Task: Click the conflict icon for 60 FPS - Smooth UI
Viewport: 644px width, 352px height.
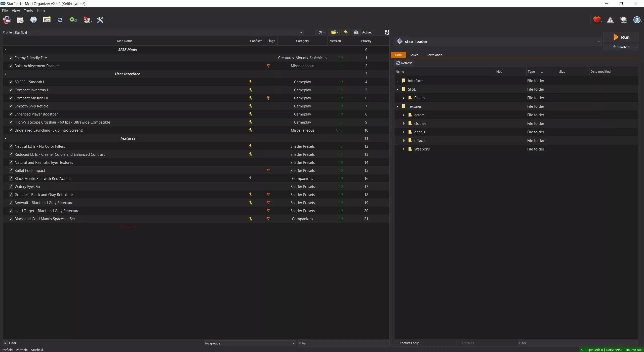Action: (x=251, y=82)
